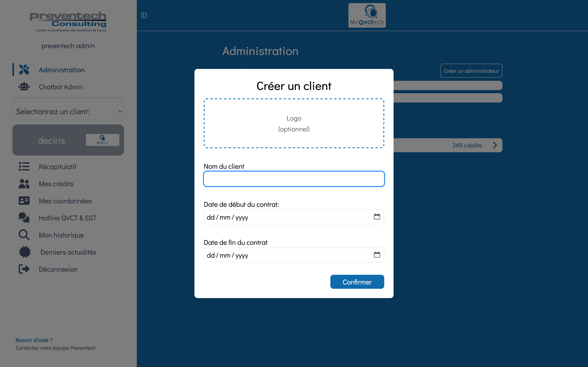
Task: Click the Besoin d'aide link
Action: (x=34, y=340)
